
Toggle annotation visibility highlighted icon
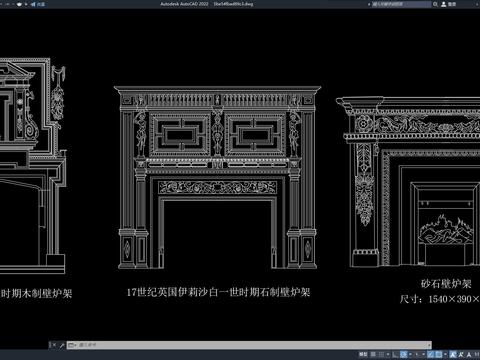[453, 354]
